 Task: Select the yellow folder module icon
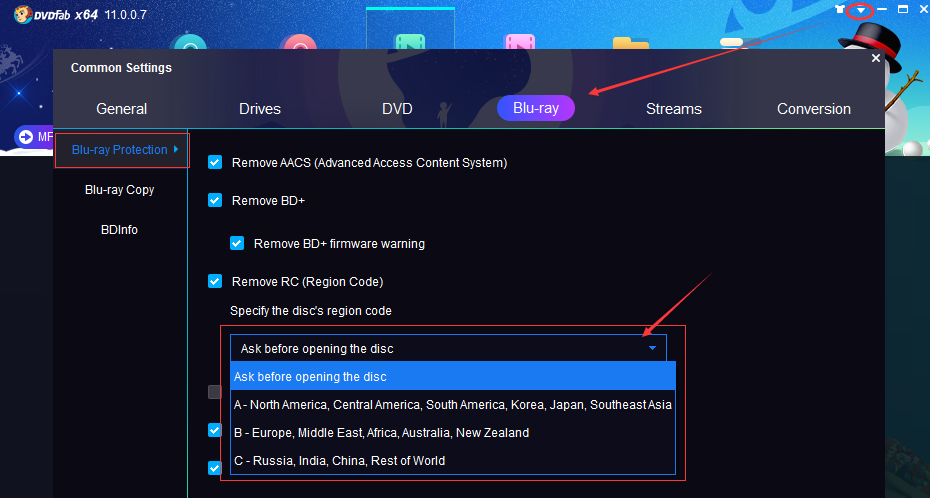(630, 43)
